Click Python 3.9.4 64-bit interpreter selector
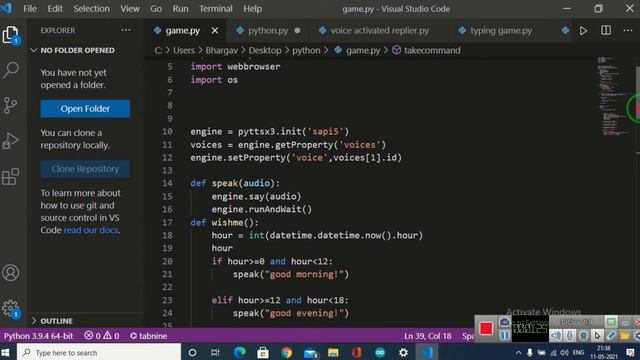The height and width of the screenshot is (360, 640). (x=38, y=336)
